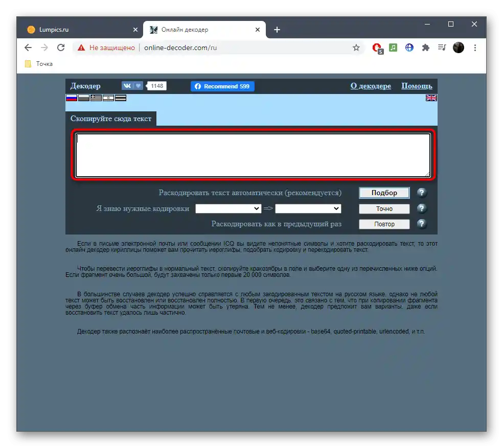Open help for the 'Точно' option
The height and width of the screenshot is (448, 503).
tap(422, 208)
